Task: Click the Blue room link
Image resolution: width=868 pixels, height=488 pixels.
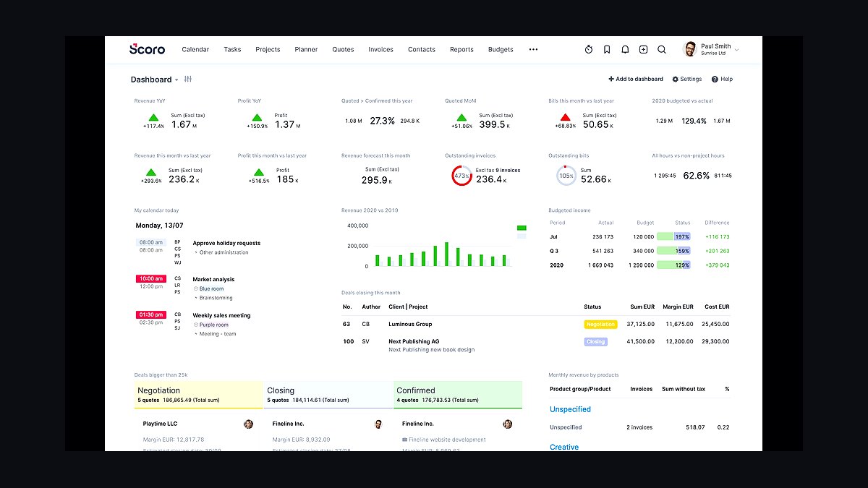Action: point(211,288)
